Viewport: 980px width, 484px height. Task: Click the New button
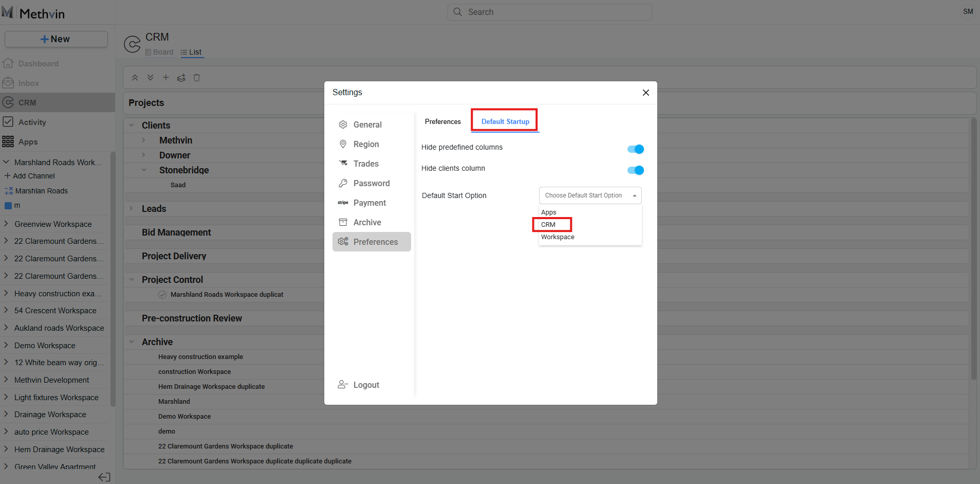[56, 39]
